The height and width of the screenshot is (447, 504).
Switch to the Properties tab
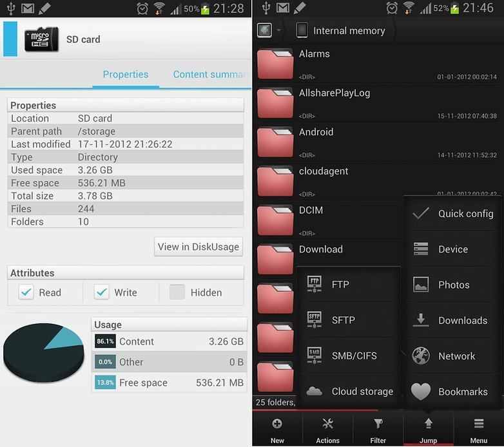click(x=126, y=75)
